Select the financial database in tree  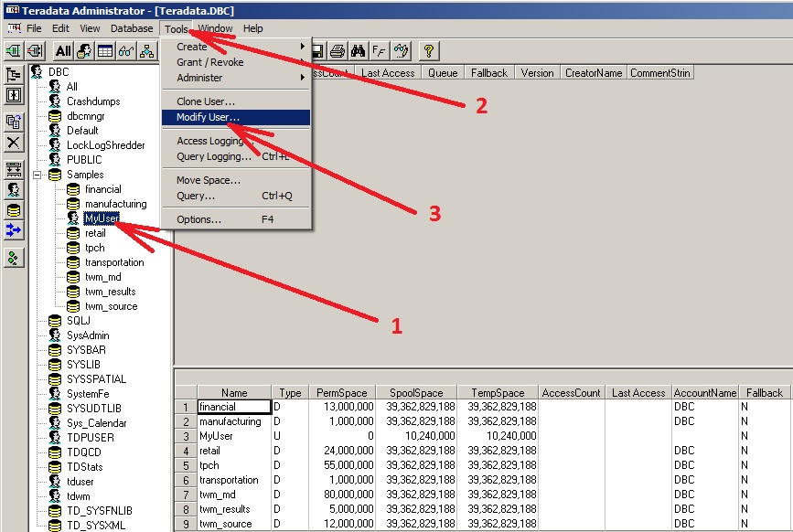click(x=103, y=189)
